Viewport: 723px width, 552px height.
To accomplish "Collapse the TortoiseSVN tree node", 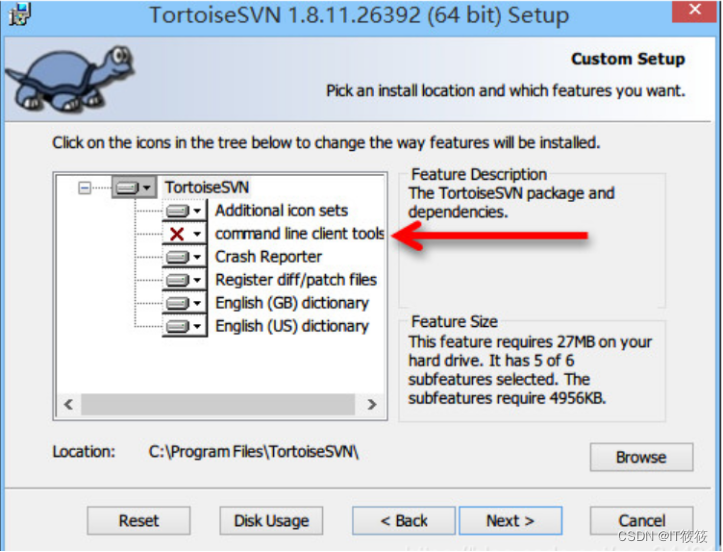I will point(84,188).
